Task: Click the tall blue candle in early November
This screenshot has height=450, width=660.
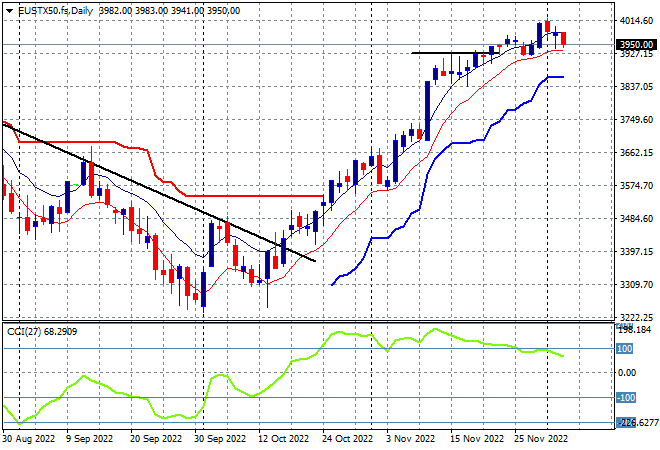Action: pyautogui.click(x=427, y=111)
